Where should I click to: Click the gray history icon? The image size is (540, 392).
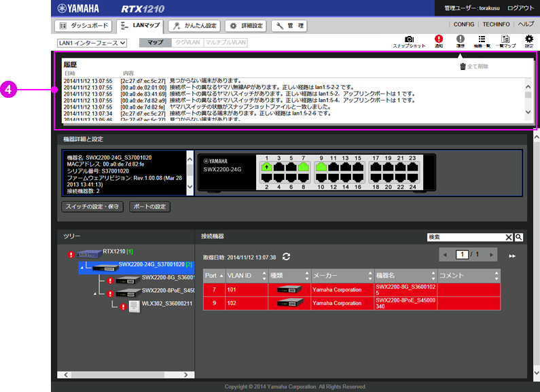pyautogui.click(x=460, y=40)
